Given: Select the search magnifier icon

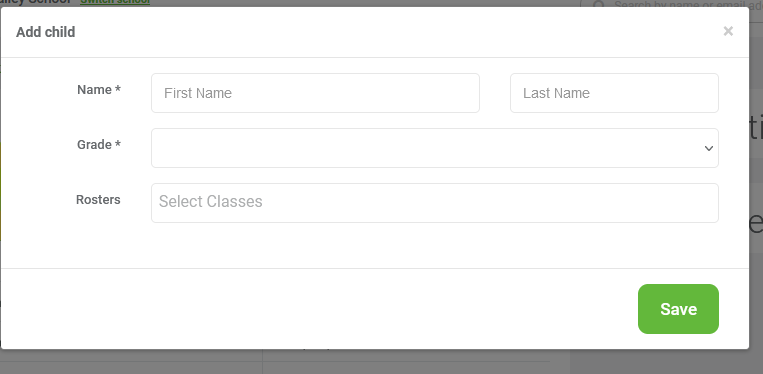Looking at the screenshot, I should 599,4.
